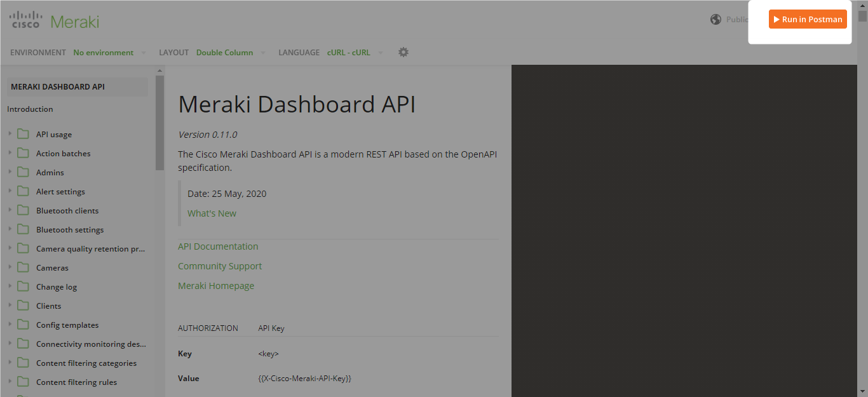Click the Action batches folder icon
The image size is (868, 397).
pyautogui.click(x=24, y=153)
